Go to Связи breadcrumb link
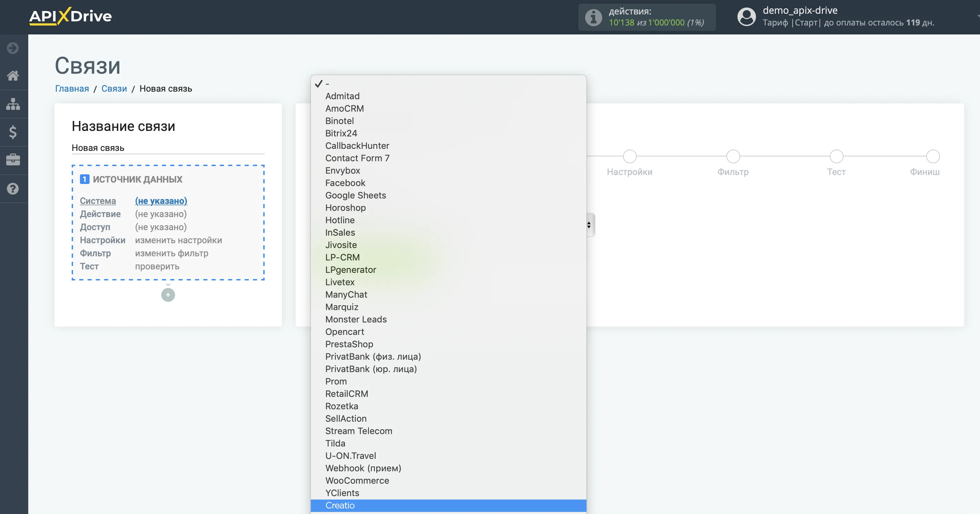 pos(114,89)
